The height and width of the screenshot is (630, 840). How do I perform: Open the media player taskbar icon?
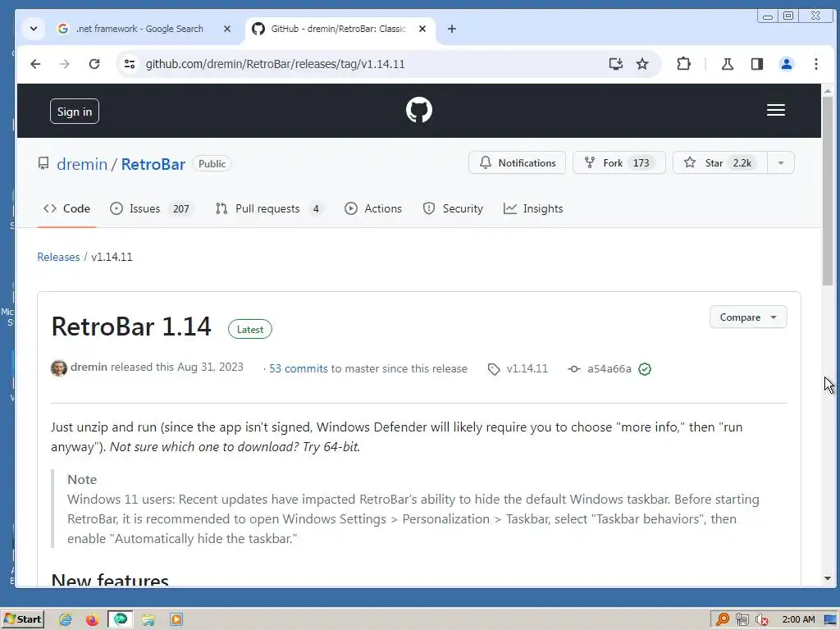pos(176,620)
